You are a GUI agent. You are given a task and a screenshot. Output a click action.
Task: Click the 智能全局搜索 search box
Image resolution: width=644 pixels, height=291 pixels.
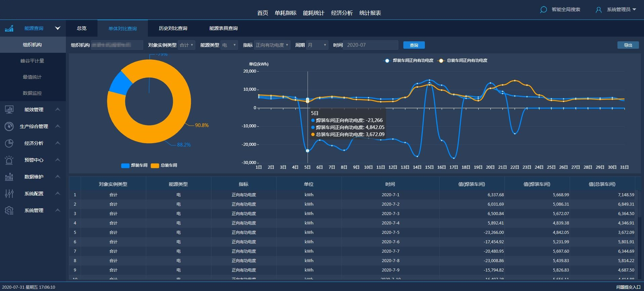[566, 9]
